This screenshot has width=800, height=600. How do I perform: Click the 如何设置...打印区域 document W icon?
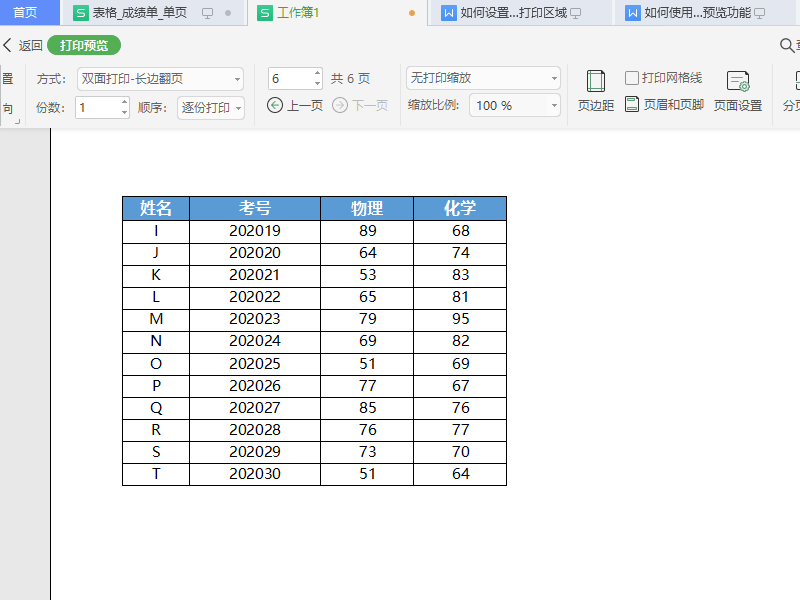click(x=448, y=13)
